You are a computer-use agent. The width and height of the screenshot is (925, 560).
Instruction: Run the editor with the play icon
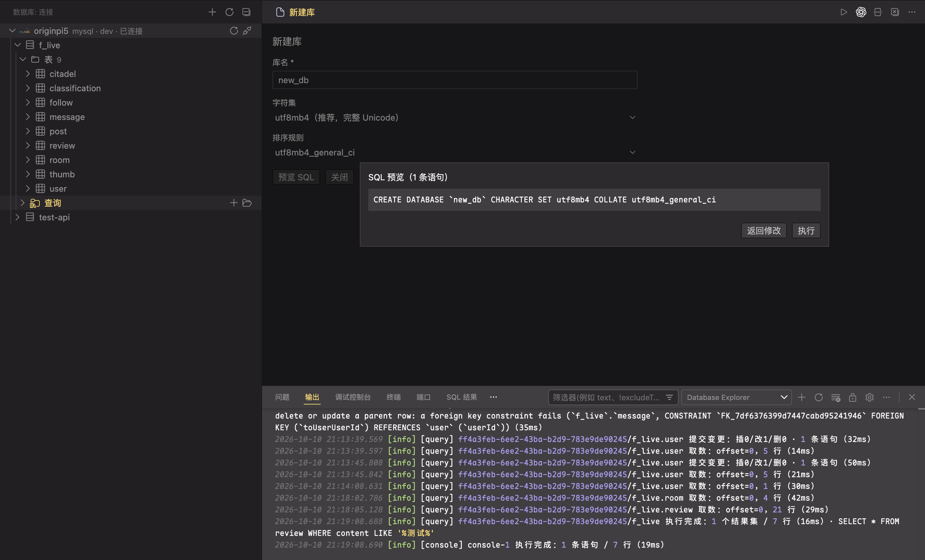click(844, 12)
